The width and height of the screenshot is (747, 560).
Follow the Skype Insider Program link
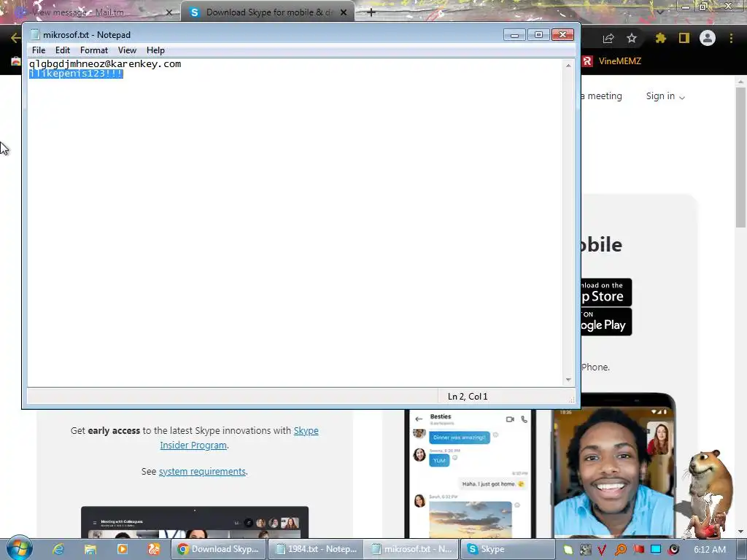239,437
